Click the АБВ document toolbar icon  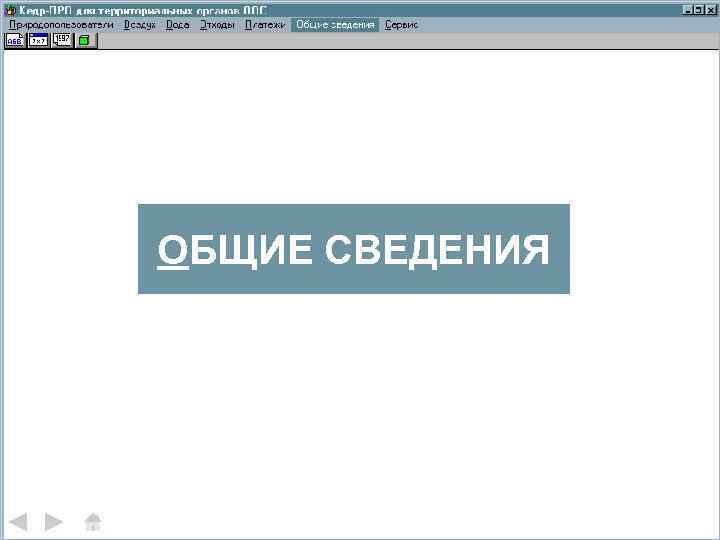point(15,40)
